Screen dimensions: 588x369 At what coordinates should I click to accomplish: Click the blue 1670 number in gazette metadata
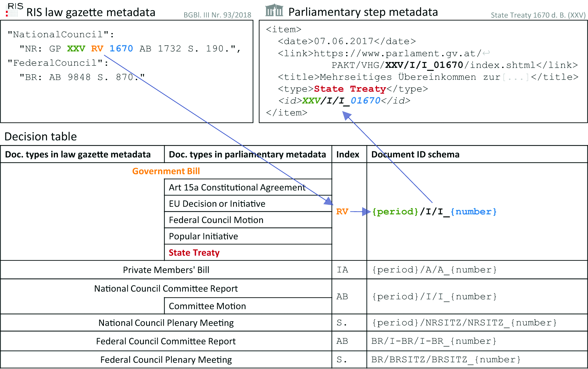pos(121,49)
